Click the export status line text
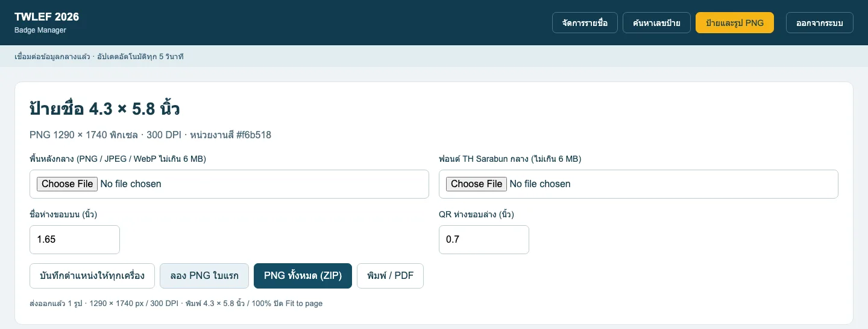 tap(176, 304)
